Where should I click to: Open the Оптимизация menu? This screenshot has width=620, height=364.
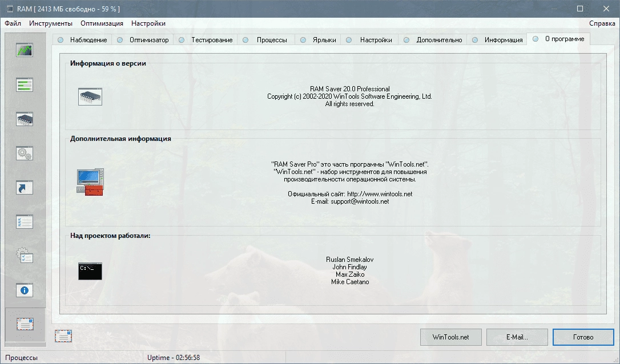tap(102, 23)
